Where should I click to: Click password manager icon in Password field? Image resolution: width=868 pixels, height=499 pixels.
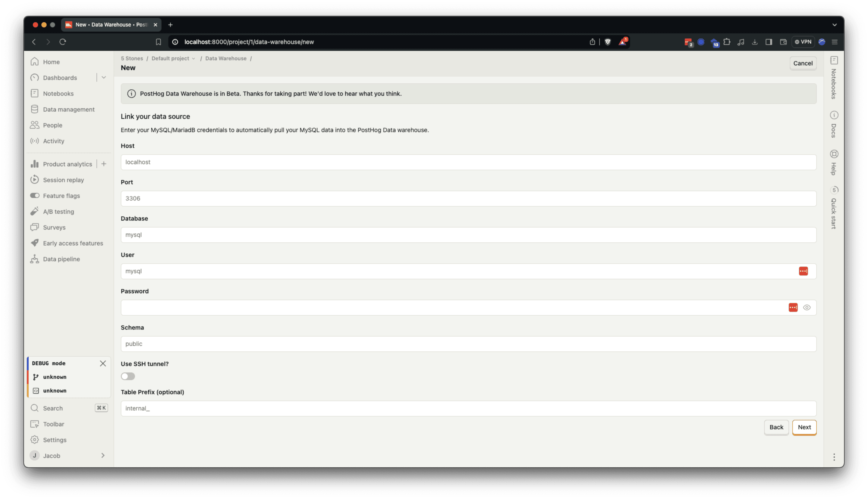(x=793, y=307)
